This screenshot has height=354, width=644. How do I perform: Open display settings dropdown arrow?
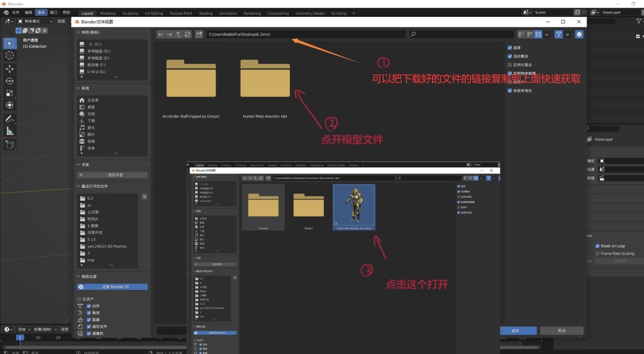(547, 34)
